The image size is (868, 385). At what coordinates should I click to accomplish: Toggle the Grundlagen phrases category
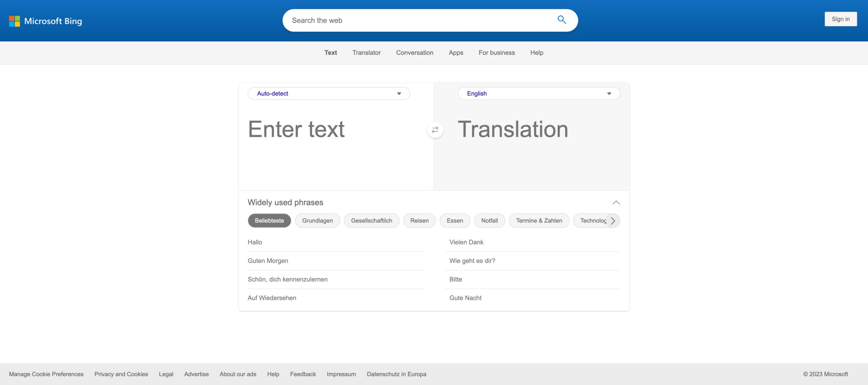317,220
